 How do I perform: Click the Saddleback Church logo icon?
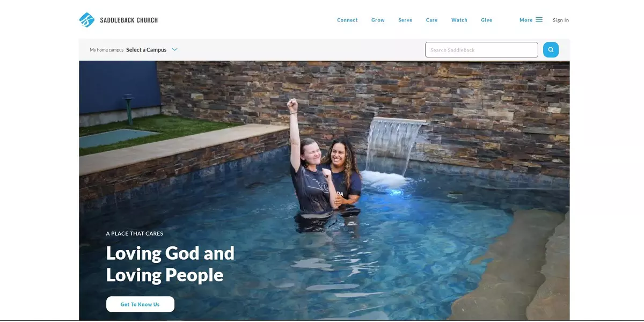click(86, 20)
